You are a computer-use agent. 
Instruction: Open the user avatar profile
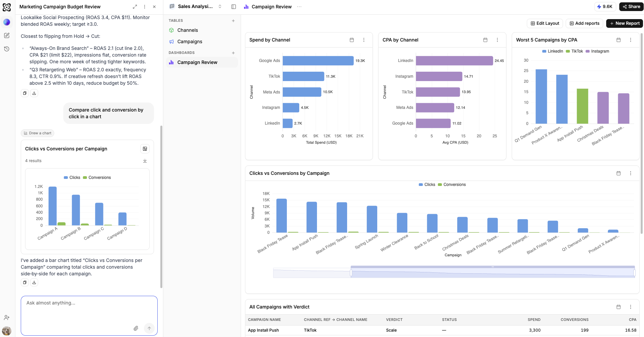click(x=7, y=331)
